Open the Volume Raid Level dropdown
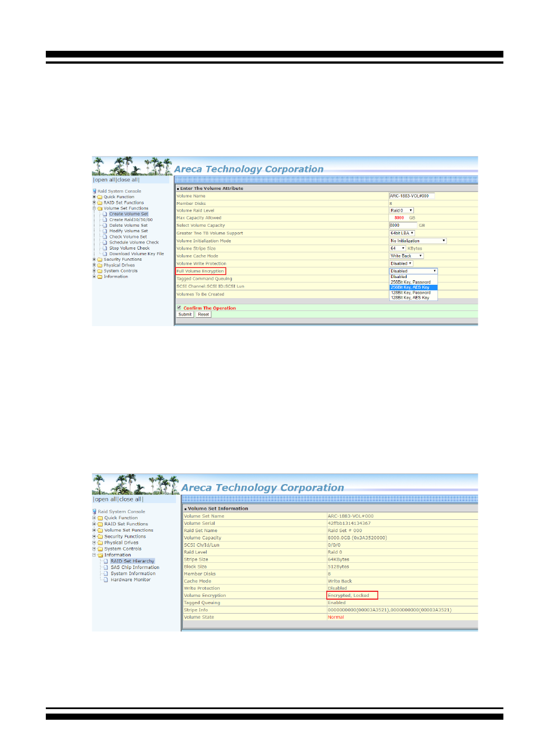 [x=402, y=210]
